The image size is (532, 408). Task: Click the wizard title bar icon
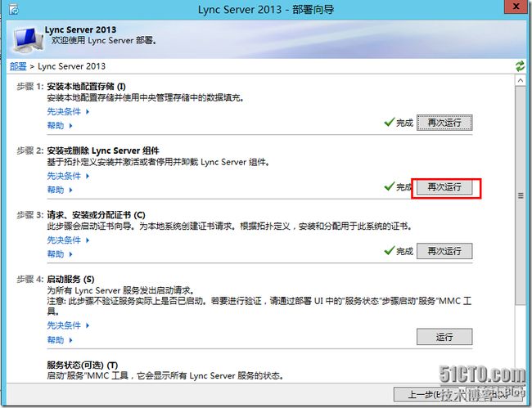click(x=14, y=10)
